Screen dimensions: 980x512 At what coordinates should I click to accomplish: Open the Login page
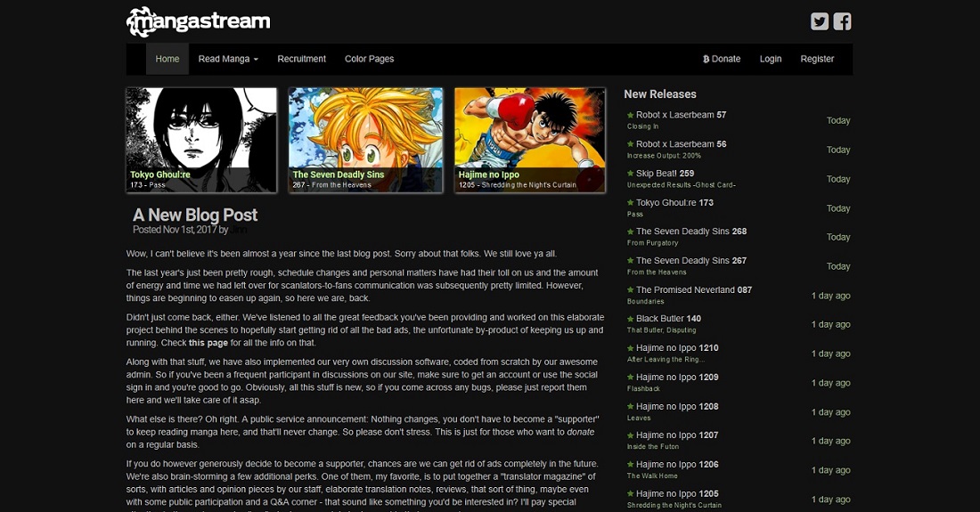coord(771,59)
